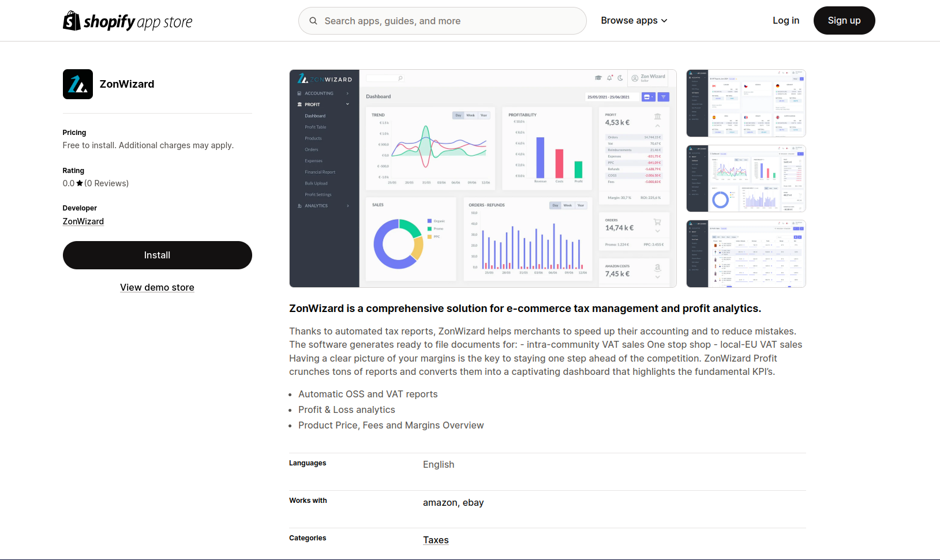Visit the ZonWizard developer link
This screenshot has height=560, width=940.
coord(83,221)
